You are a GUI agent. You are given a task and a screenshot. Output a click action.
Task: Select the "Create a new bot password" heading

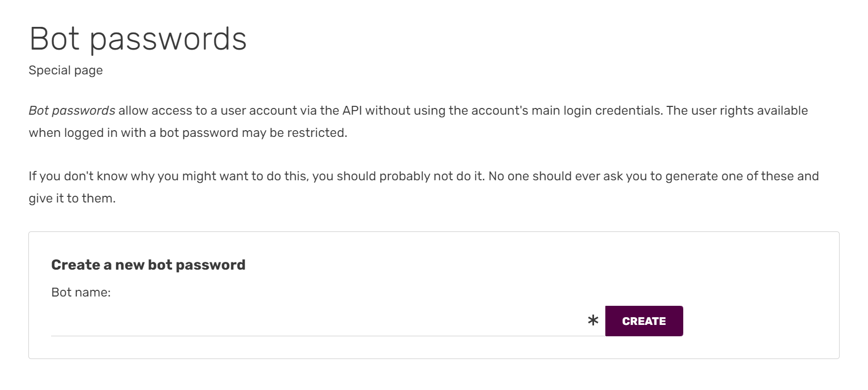[x=148, y=265]
